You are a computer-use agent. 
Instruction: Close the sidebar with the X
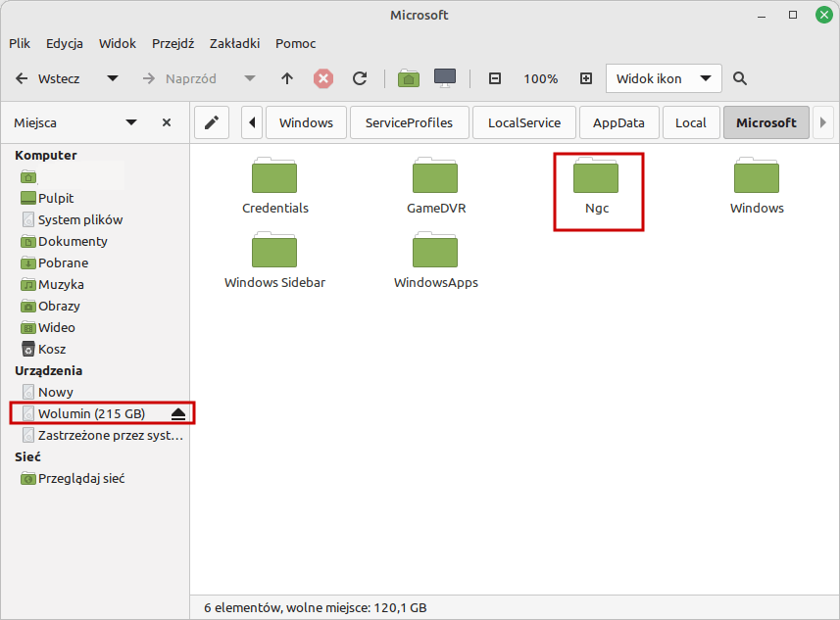tap(167, 122)
